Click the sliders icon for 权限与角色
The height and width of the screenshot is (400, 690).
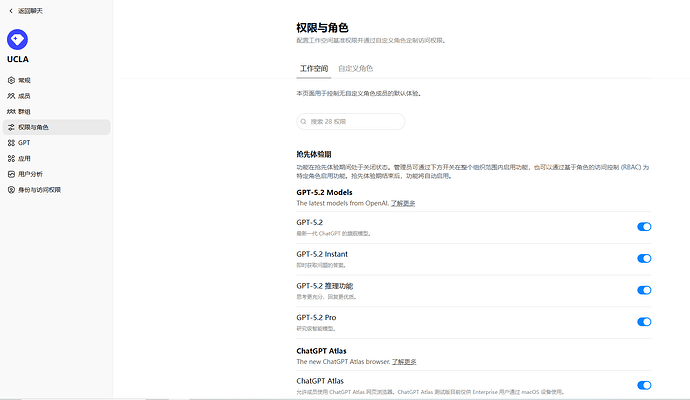[x=11, y=127]
